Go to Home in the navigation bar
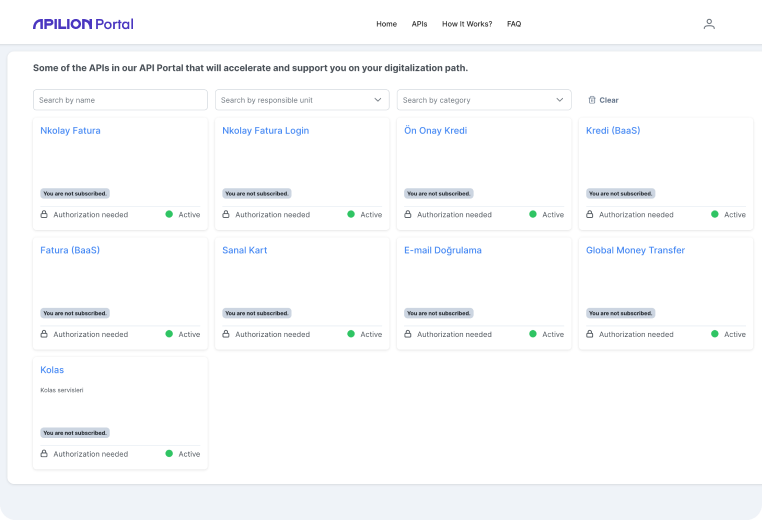 (386, 24)
